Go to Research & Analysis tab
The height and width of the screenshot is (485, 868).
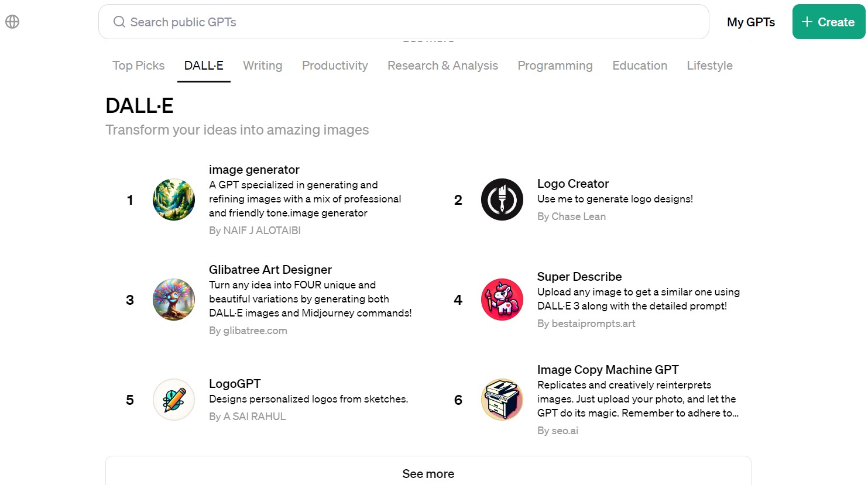(x=442, y=66)
